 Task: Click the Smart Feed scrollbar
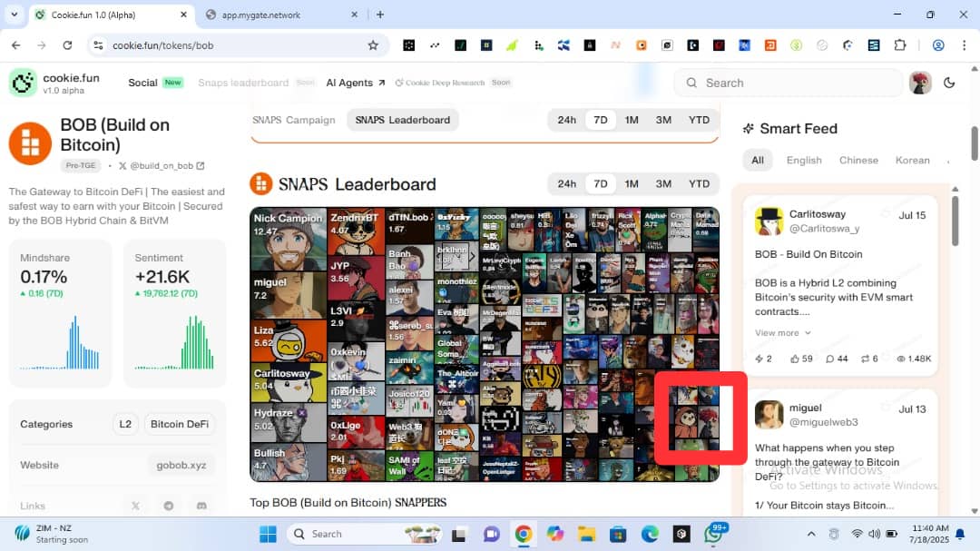tap(955, 221)
